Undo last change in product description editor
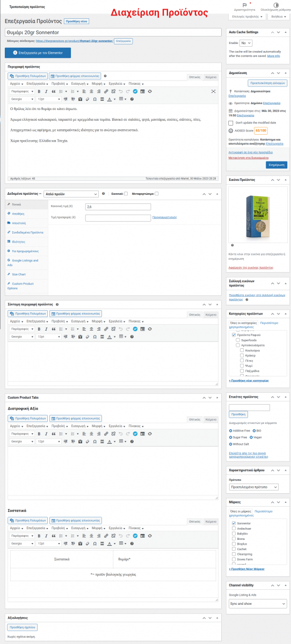The width and height of the screenshot is (291, 644). coord(120,91)
